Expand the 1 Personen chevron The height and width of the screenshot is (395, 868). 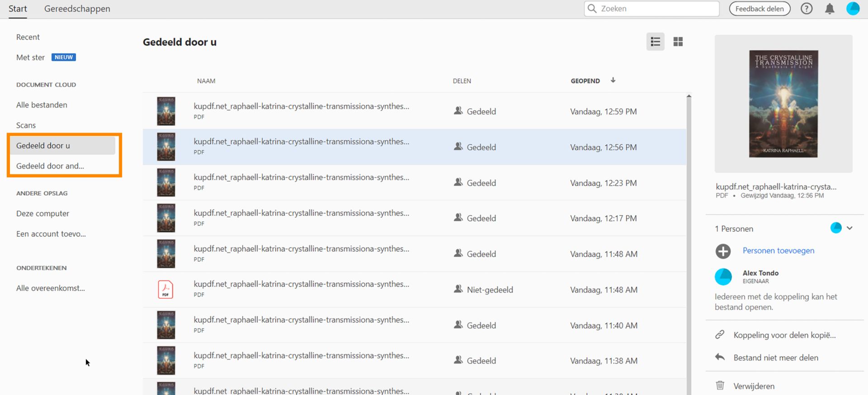[849, 228]
